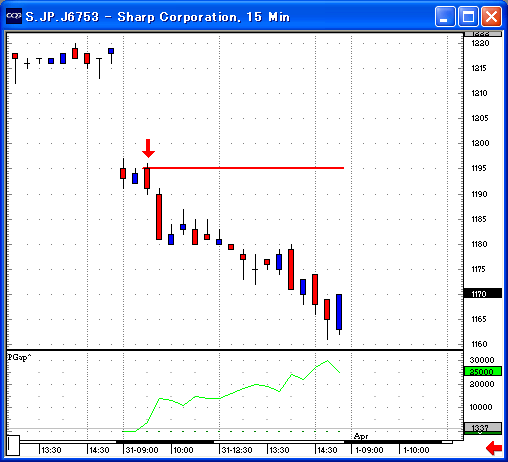Viewport: 508px width, 462px height.
Task: Click the 1-09:00 time axis label
Action: (369, 450)
